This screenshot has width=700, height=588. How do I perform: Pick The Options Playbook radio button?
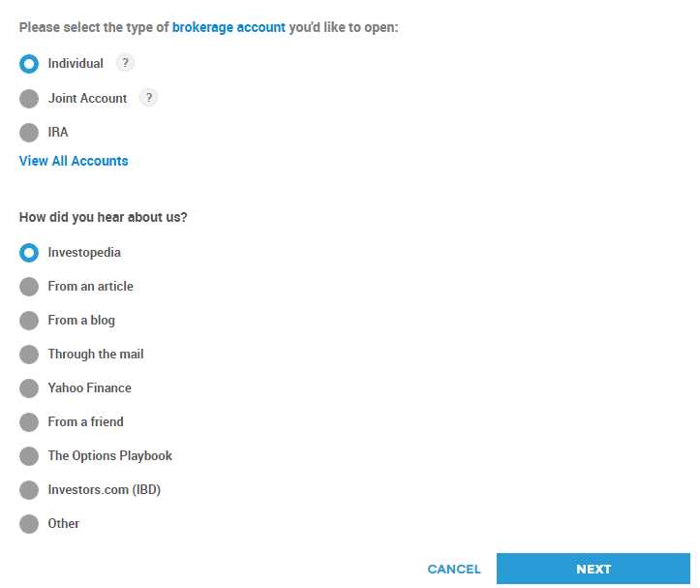pyautogui.click(x=29, y=456)
